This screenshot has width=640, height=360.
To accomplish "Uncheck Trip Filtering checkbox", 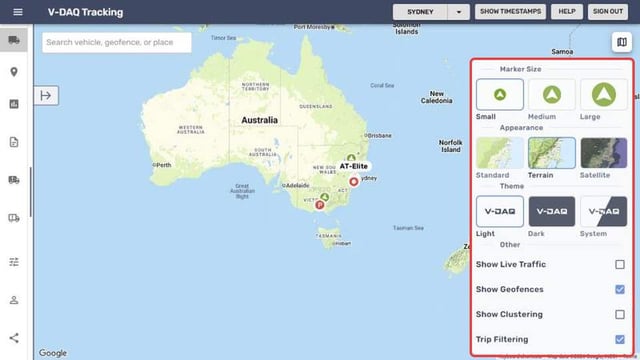I will [620, 339].
